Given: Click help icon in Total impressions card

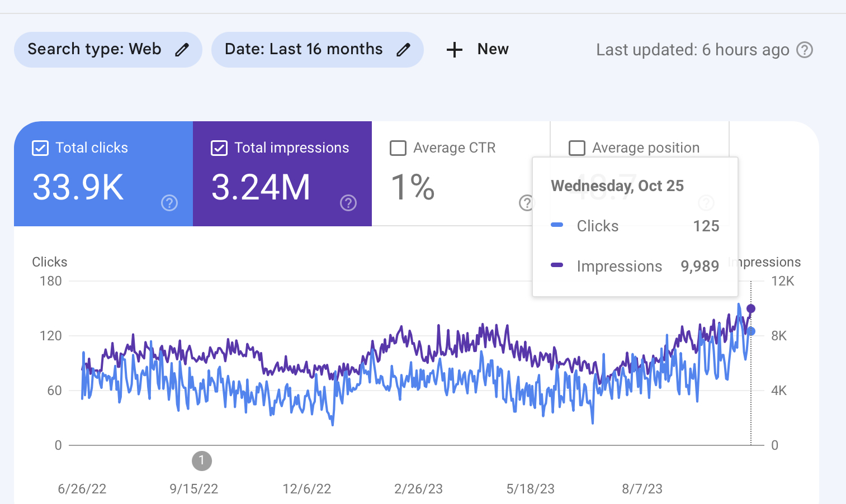Looking at the screenshot, I should [348, 203].
